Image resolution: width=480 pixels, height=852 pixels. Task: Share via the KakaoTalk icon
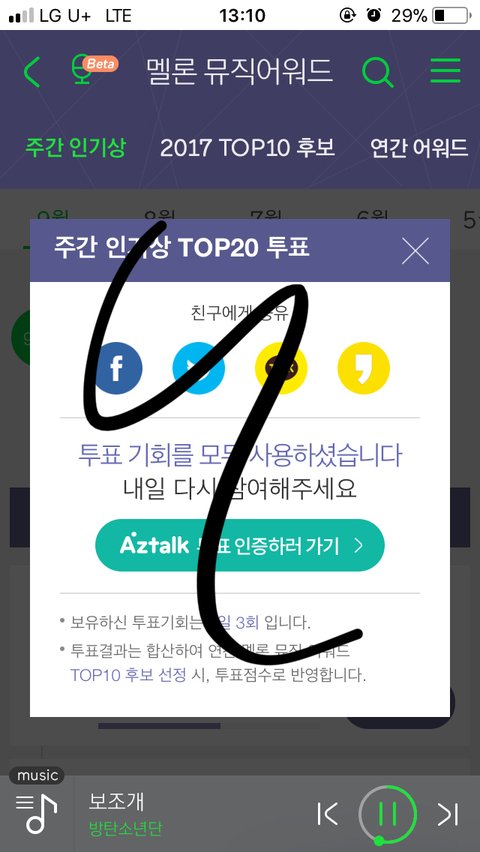point(281,368)
